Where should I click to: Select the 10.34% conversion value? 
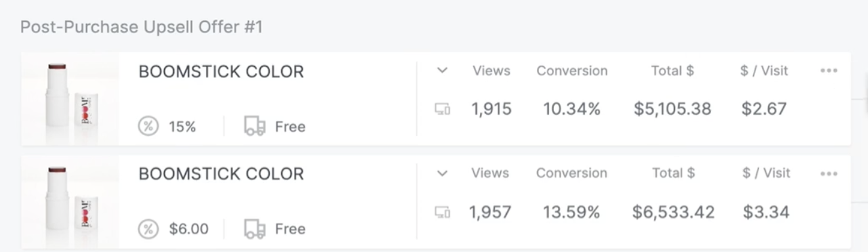click(572, 109)
